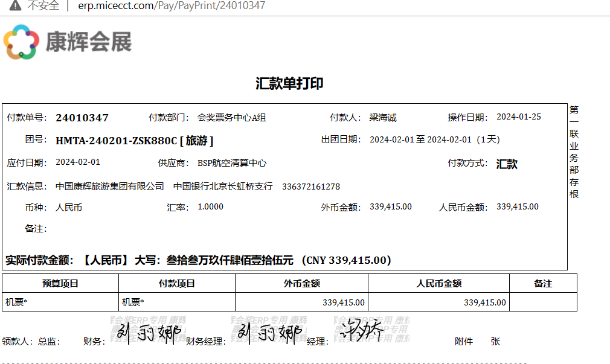Click the 汇款单打印 page title
This screenshot has height=364, width=610.
point(289,84)
